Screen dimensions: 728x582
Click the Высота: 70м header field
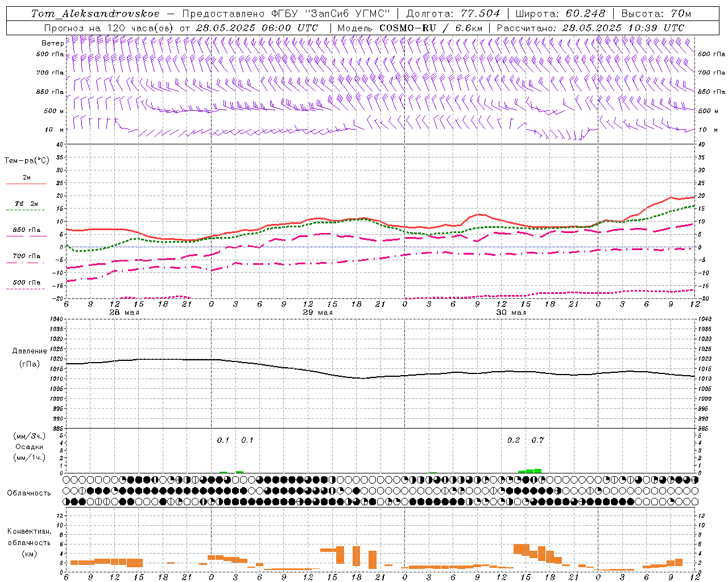click(656, 14)
